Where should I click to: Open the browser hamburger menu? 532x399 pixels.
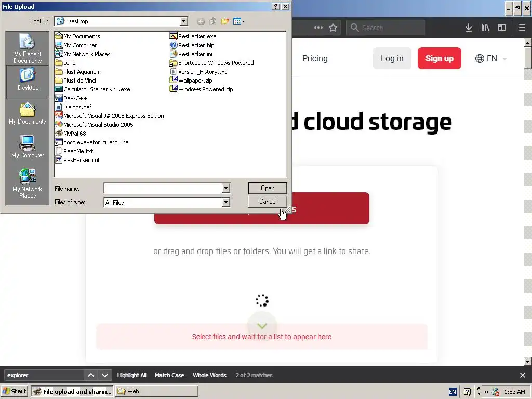(x=522, y=28)
